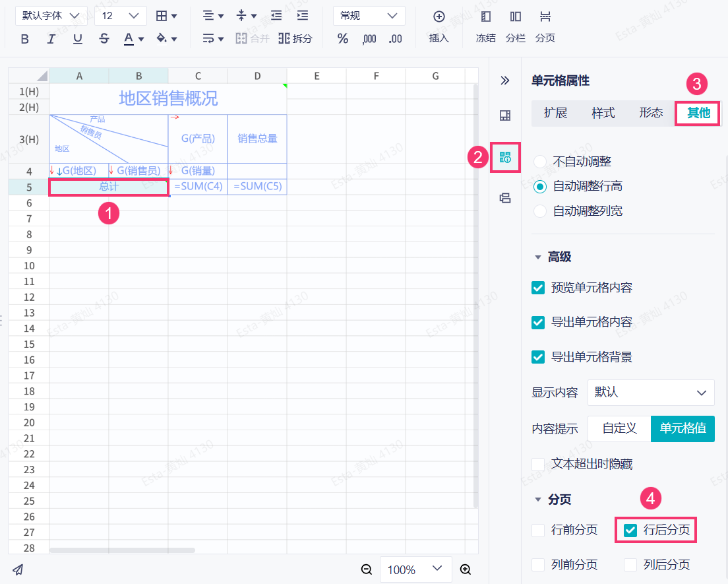Apply thousands separator format

pyautogui.click(x=369, y=39)
